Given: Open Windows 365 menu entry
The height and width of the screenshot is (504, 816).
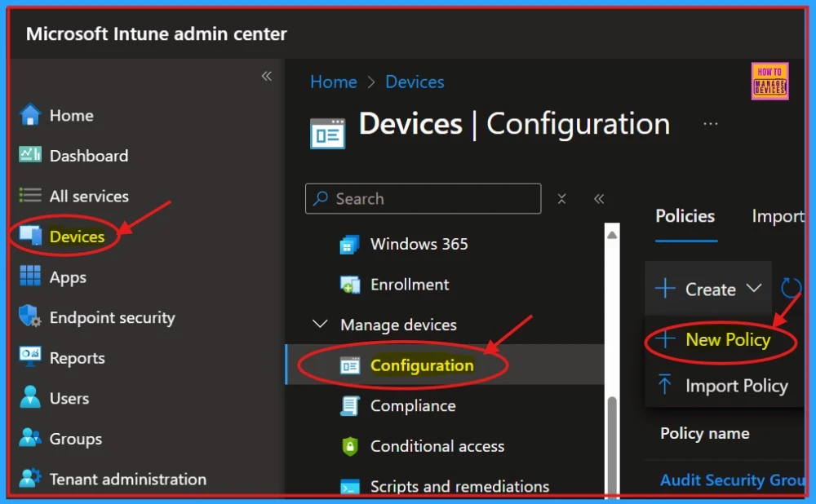Looking at the screenshot, I should (x=419, y=244).
